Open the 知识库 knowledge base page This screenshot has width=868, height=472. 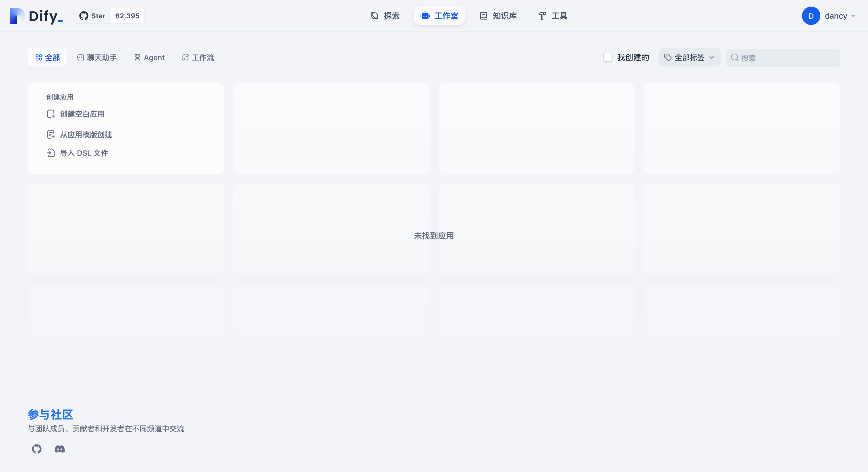[498, 16]
